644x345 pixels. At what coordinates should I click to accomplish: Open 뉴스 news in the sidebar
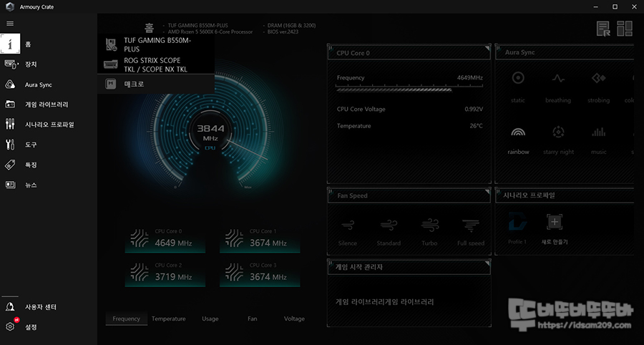[49, 185]
